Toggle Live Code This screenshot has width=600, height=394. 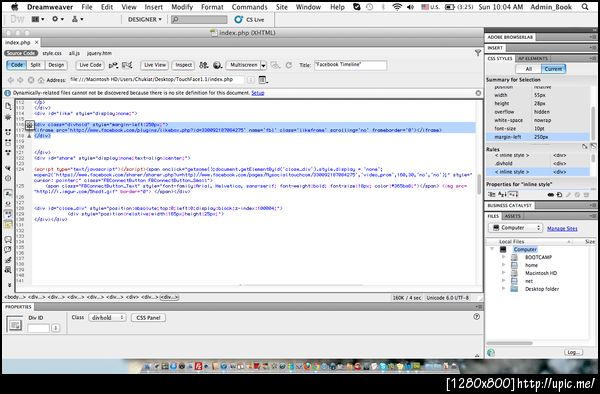pos(90,65)
